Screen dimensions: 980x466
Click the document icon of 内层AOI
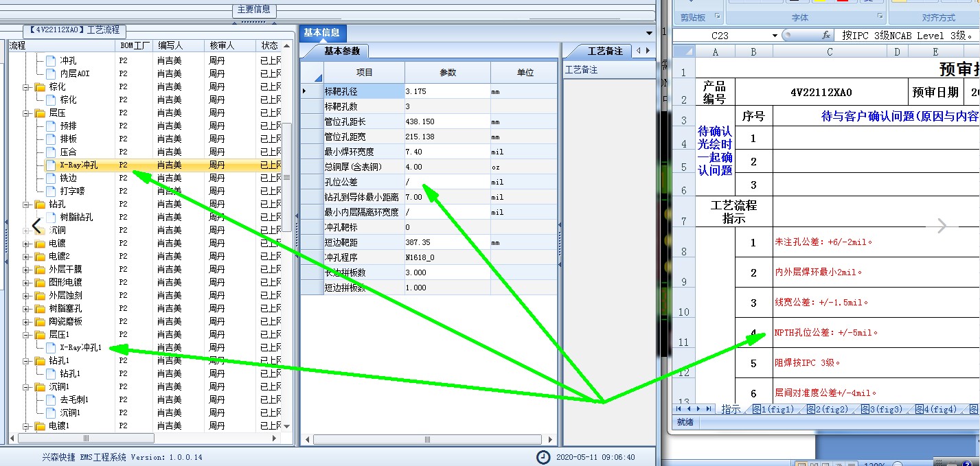(50, 73)
